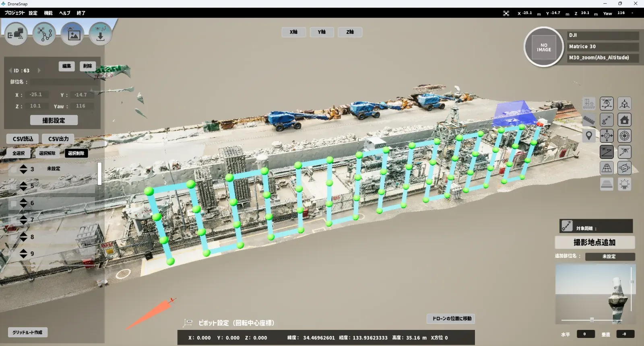This screenshot has height=346, width=644.
Task: Tick the checkbox for waypoint row 6
Action: [14, 204]
